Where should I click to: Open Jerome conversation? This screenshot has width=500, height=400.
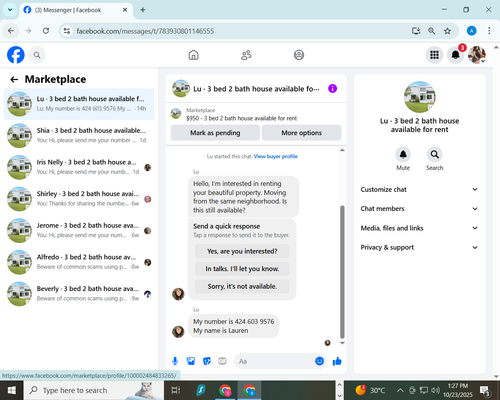tap(79, 230)
